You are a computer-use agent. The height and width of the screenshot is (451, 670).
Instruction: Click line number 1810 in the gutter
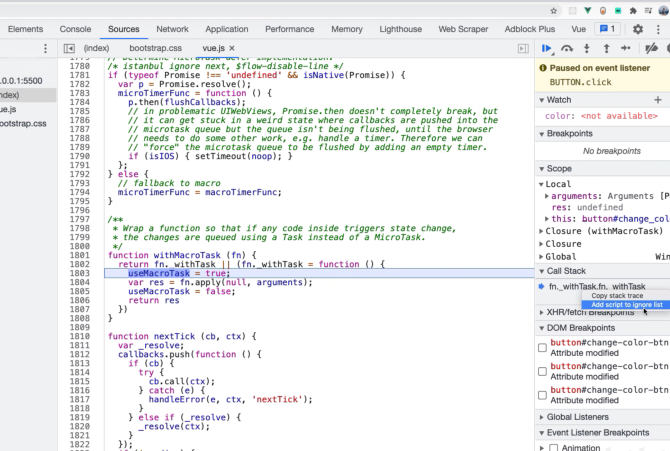click(x=80, y=336)
